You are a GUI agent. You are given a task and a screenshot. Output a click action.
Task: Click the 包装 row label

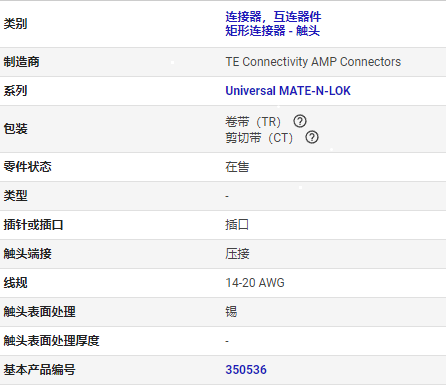[x=15, y=129]
